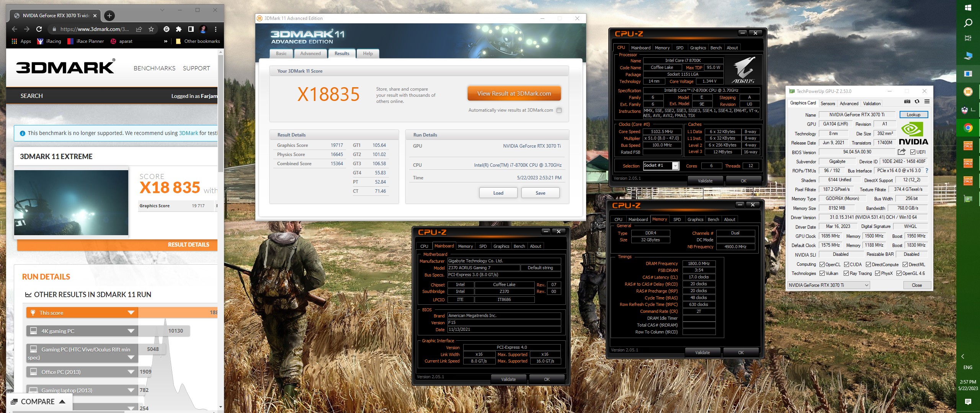
Task: Open the GPU selection dropdown in GPU-Z
Action: 828,285
